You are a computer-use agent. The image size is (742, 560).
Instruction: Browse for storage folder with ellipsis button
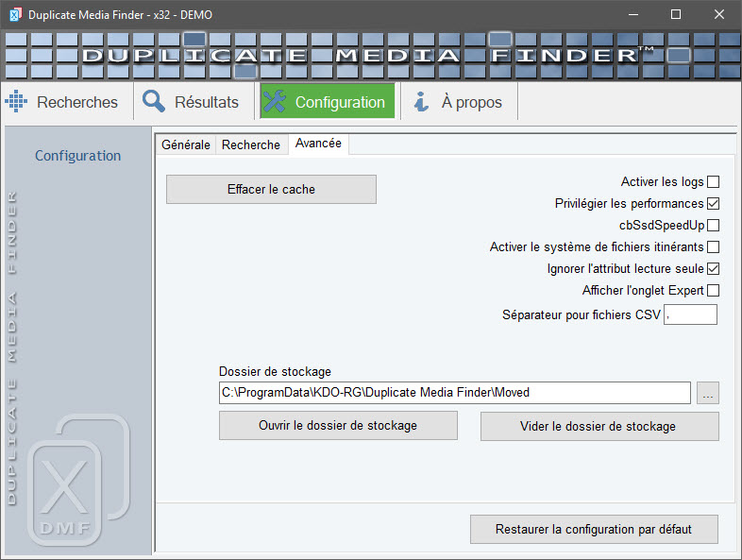tap(707, 393)
